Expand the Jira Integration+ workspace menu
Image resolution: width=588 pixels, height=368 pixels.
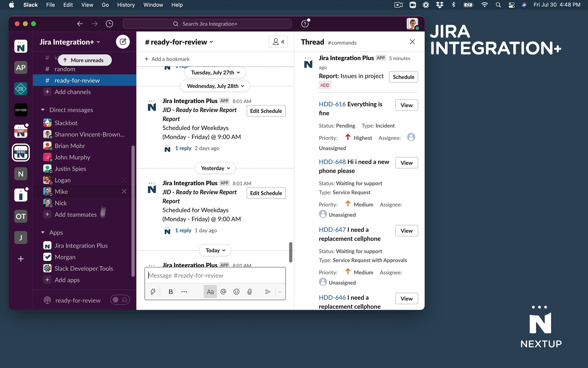(70, 42)
